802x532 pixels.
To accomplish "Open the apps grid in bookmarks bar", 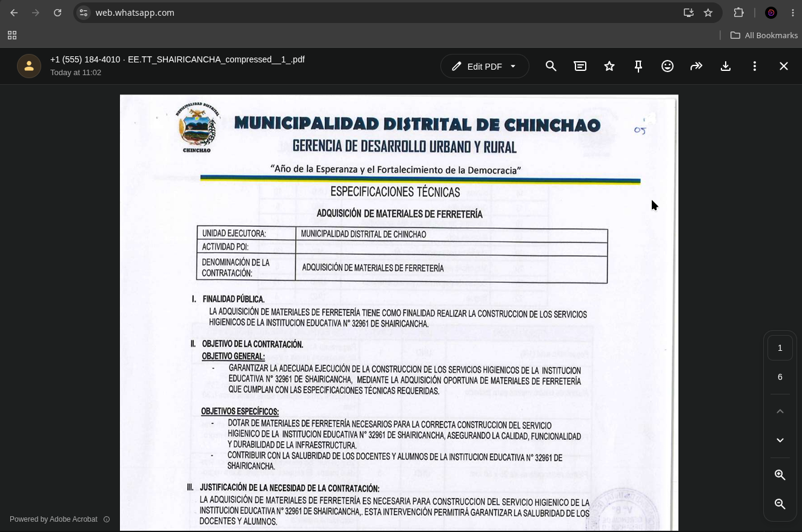I will coord(12,35).
